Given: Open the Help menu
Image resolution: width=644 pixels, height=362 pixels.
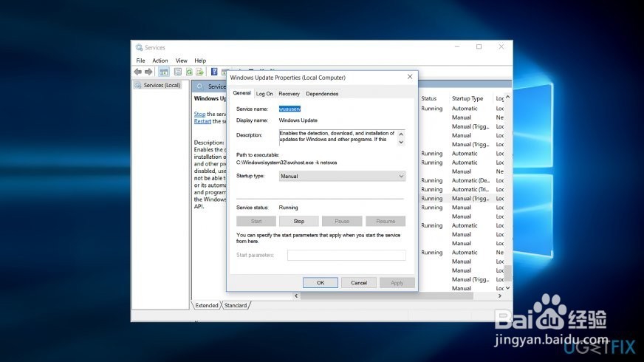Looking at the screenshot, I should pos(200,61).
